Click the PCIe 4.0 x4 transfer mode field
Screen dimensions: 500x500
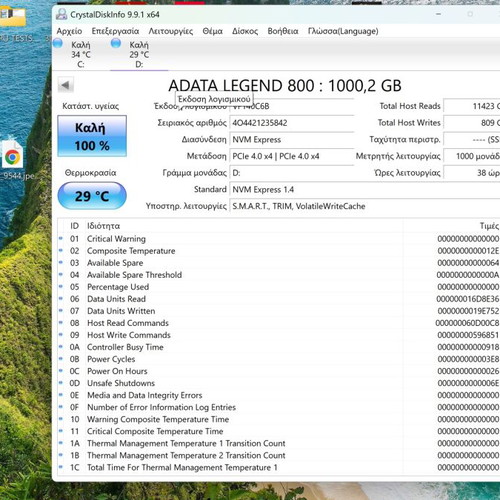[x=292, y=156]
